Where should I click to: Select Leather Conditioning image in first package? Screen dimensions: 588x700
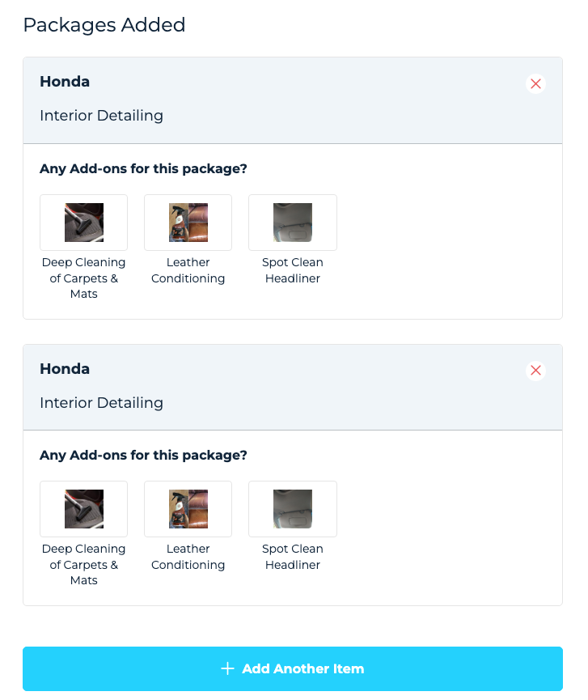coord(188,223)
